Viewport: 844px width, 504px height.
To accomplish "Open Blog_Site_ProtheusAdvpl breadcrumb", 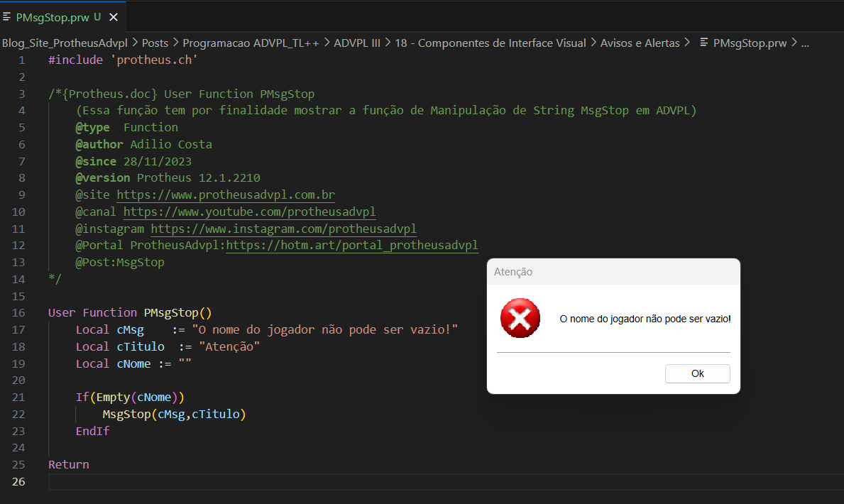I will 65,43.
